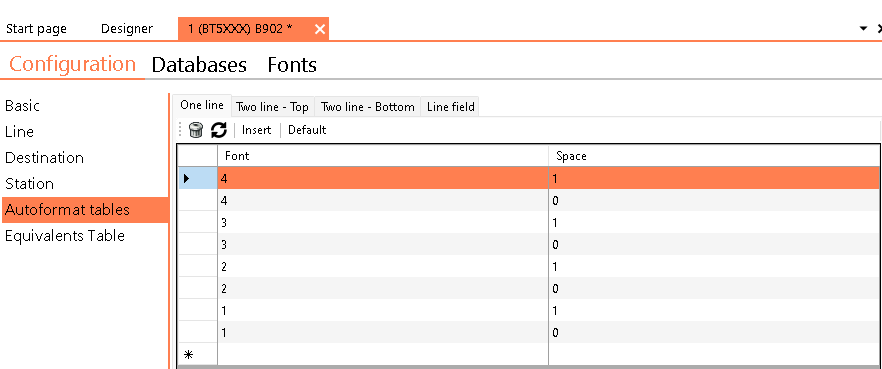Click the Font column header
Viewport: 882px width, 369px height.
[383, 156]
